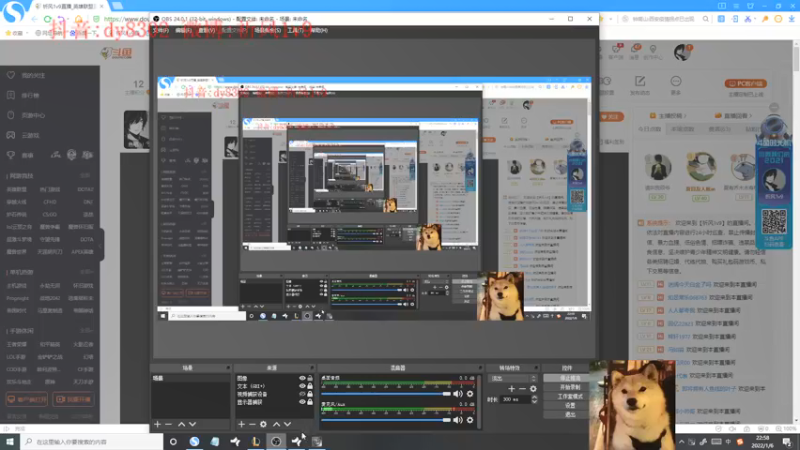Toggle lock on 视频捕获设备 source
The width and height of the screenshot is (800, 450).
310,394
